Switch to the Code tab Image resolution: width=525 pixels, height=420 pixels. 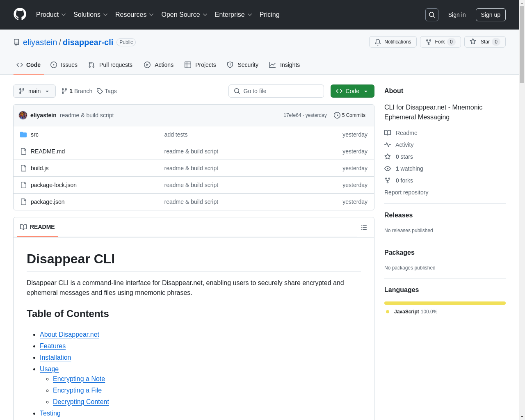29,65
